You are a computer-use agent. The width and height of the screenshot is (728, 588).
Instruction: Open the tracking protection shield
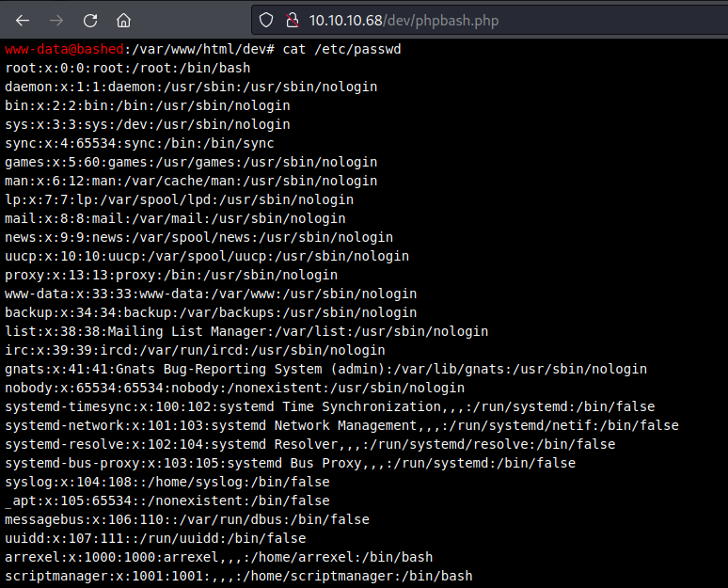(266, 20)
